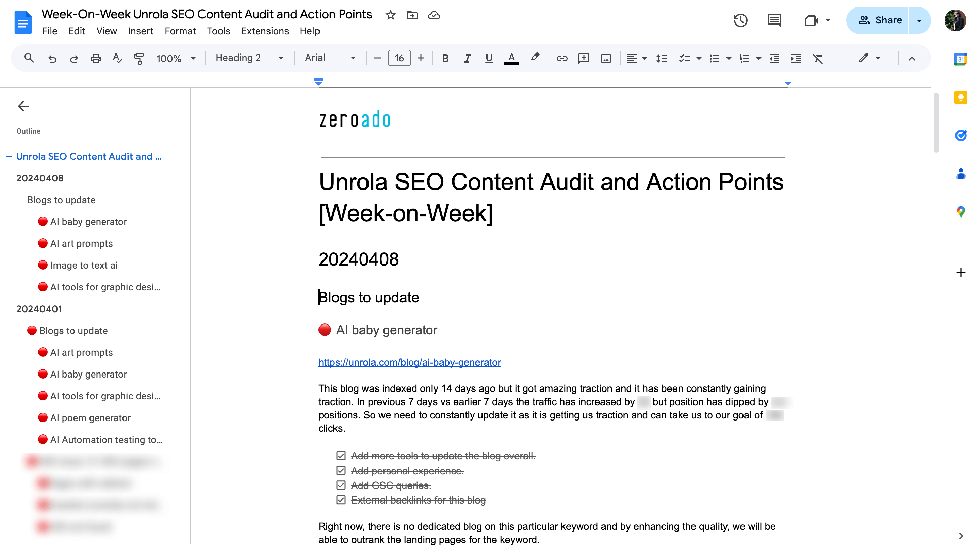Select the Format menu

(180, 31)
